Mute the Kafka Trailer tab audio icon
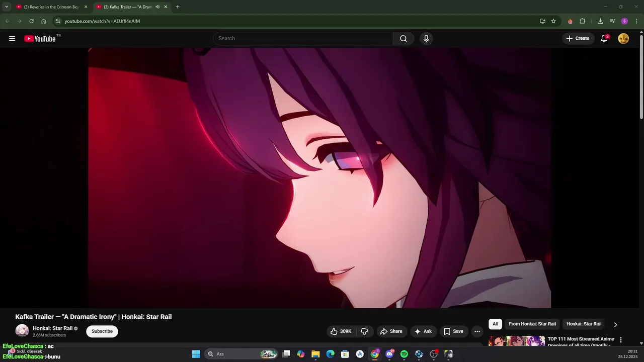Screen dimensions: 644x362 157,7
